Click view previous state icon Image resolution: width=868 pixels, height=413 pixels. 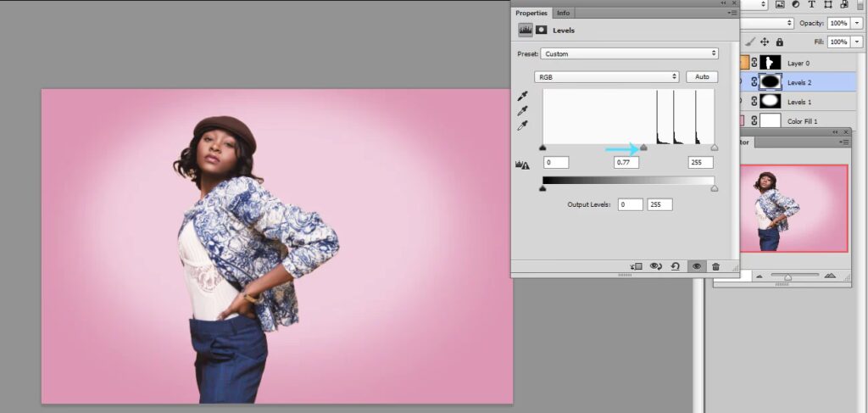click(x=655, y=266)
